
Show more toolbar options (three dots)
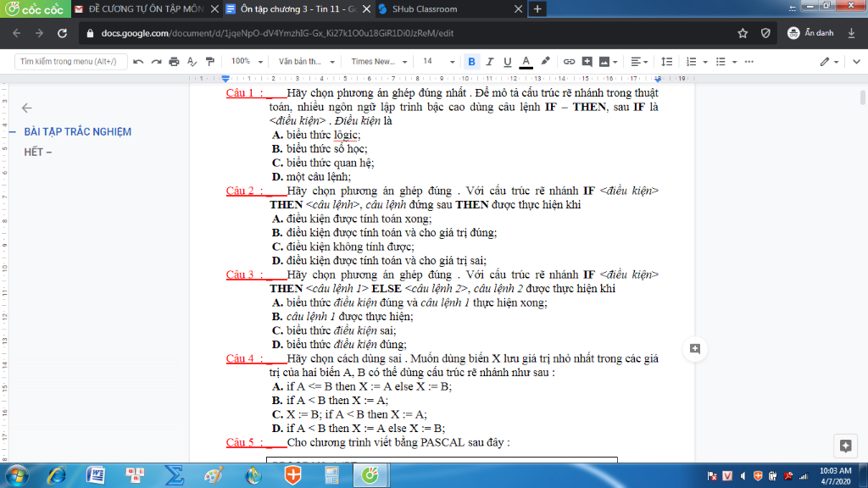click(x=749, y=61)
